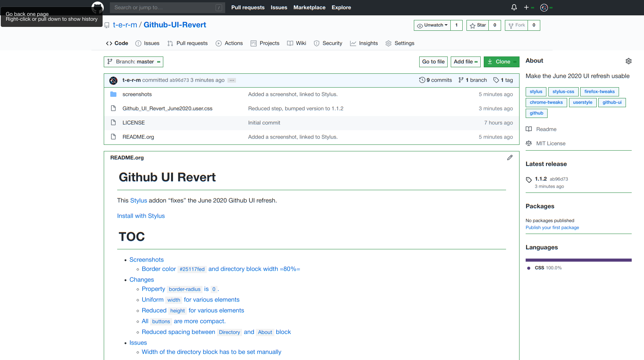View the 1 tag list
The image size is (644, 360).
coord(503,80)
